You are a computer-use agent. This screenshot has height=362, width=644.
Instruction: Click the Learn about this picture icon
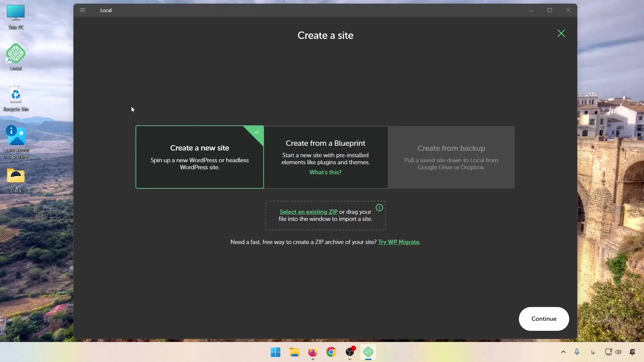15,142
